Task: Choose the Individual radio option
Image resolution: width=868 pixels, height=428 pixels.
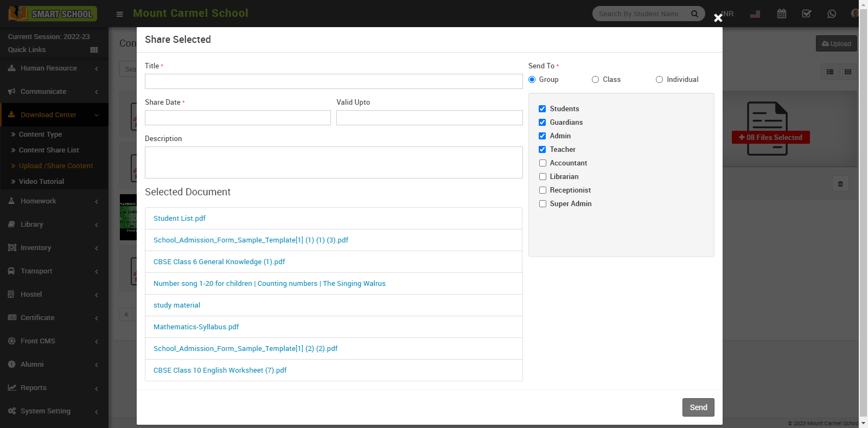Action: pos(660,80)
